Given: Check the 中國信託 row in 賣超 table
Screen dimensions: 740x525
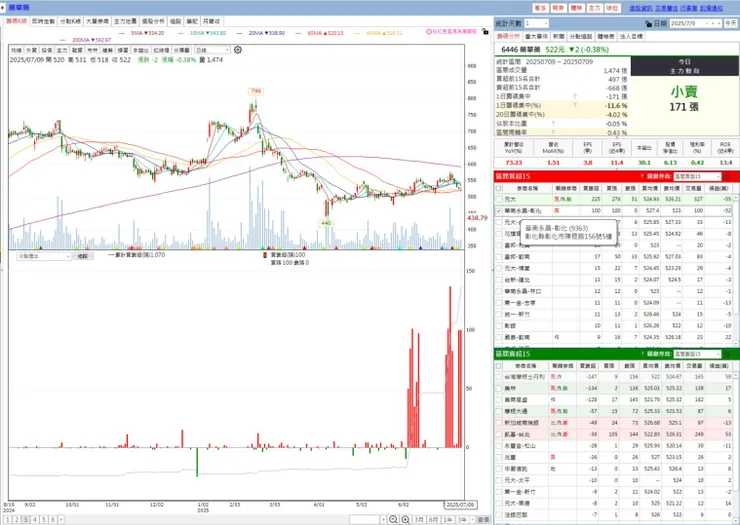Looking at the screenshot, I should tap(498, 469).
